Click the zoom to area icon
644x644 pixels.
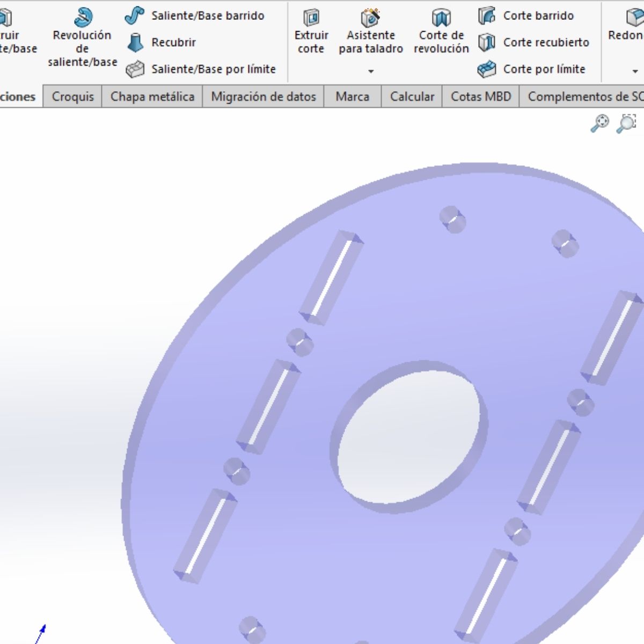pos(626,123)
